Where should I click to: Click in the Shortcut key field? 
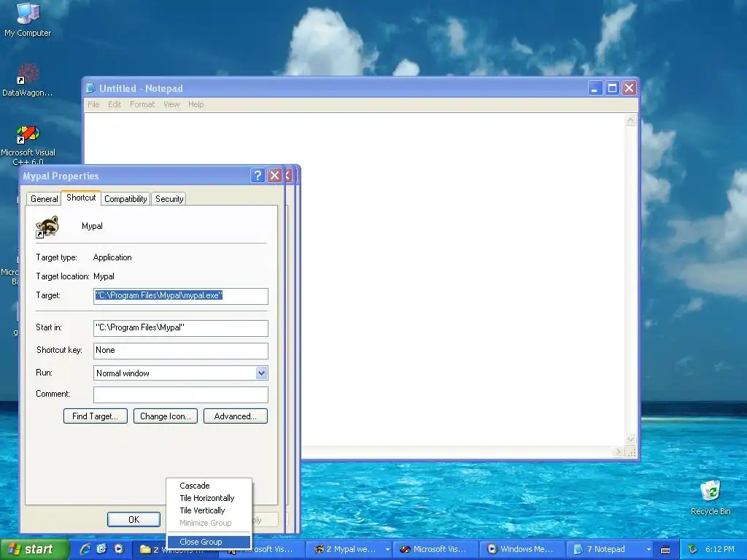181,351
